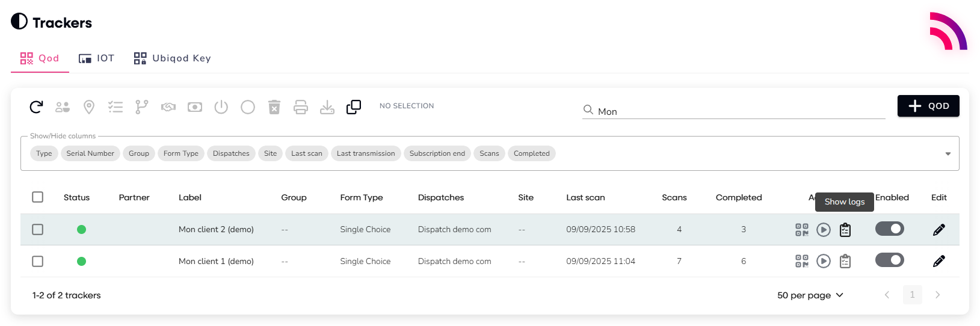980x326 pixels.
Task: Open the 50 per page dropdown
Action: click(810, 295)
